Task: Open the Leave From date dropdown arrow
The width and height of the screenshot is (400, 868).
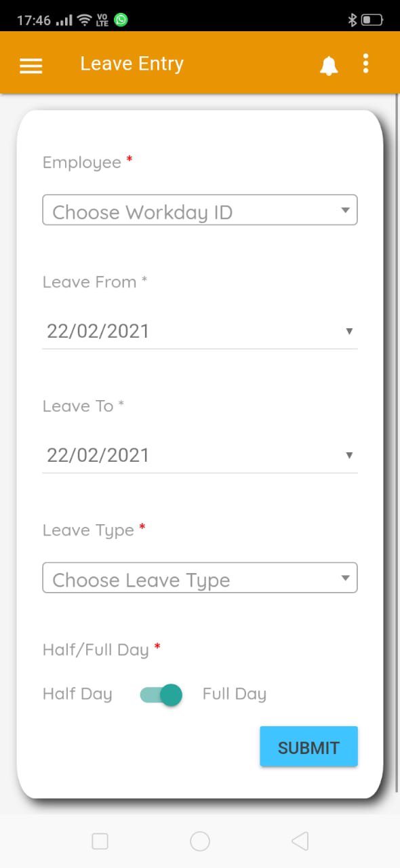Action: tap(349, 332)
